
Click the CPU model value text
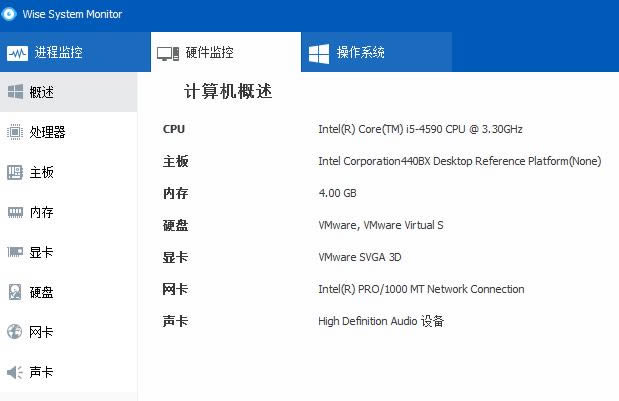[x=420, y=129]
